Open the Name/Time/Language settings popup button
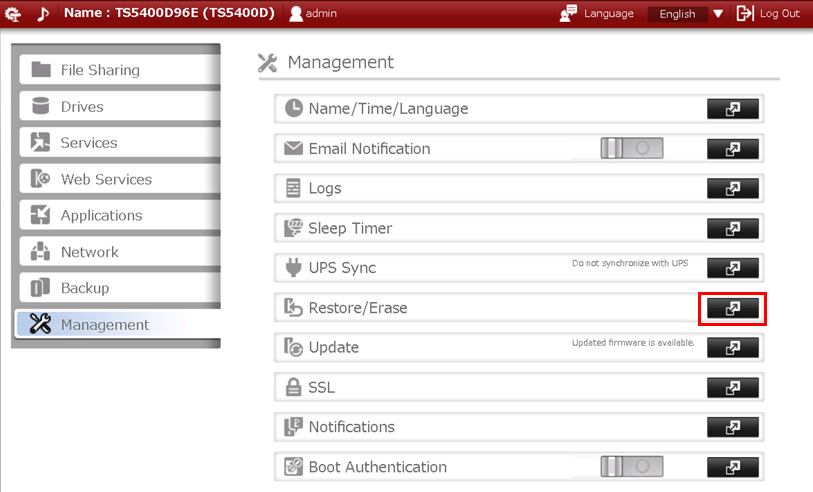The width and height of the screenshot is (813, 492). click(732, 109)
